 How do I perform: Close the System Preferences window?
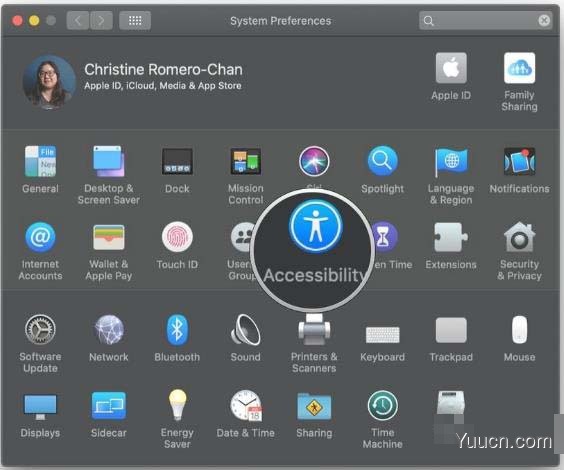[17, 20]
